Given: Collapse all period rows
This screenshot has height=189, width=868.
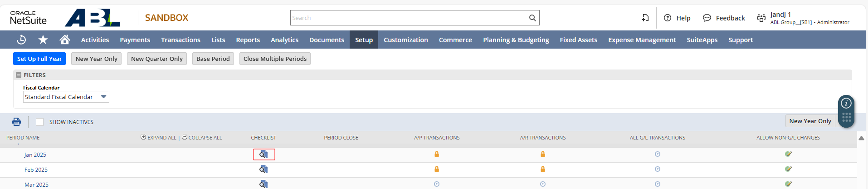Looking at the screenshot, I should coord(202,138).
